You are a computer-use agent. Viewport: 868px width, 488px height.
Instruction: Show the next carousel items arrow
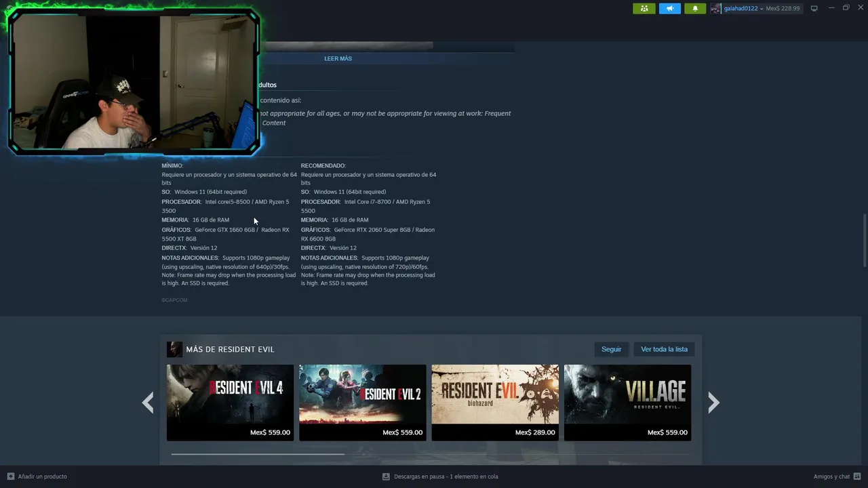point(713,403)
